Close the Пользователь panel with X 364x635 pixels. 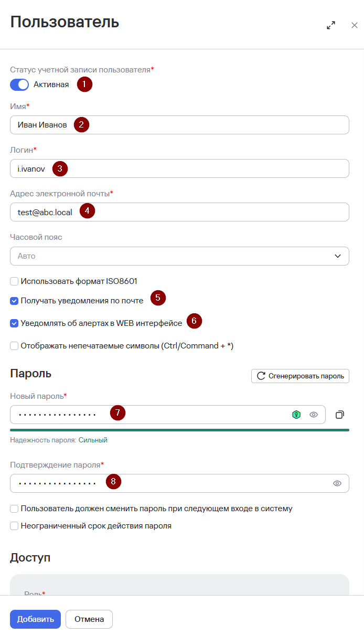(355, 25)
